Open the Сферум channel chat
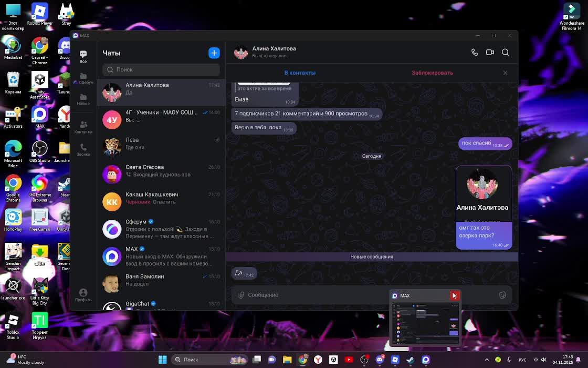The image size is (588, 368). point(161,229)
